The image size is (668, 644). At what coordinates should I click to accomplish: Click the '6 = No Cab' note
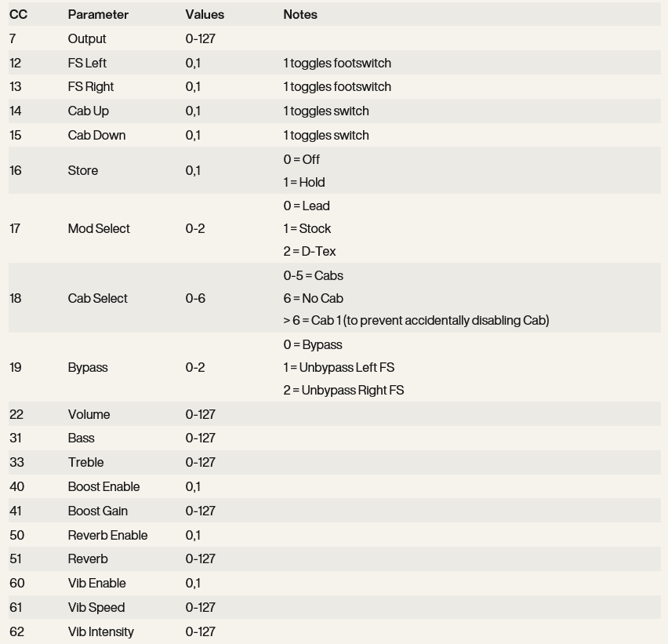[314, 299]
